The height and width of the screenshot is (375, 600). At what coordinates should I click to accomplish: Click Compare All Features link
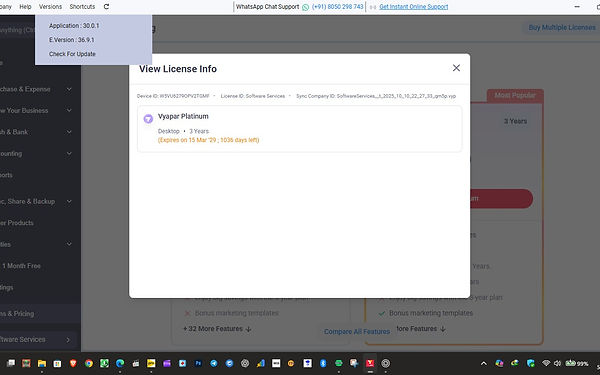point(357,332)
